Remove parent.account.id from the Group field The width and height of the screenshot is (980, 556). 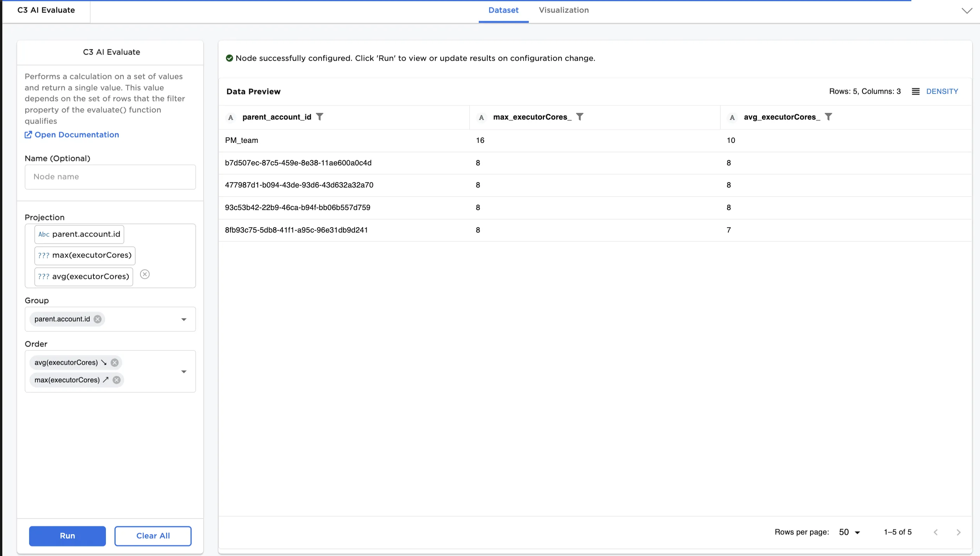pyautogui.click(x=98, y=319)
